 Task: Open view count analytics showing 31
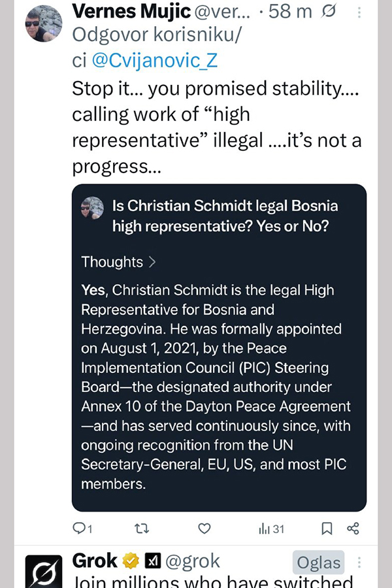[271, 529]
